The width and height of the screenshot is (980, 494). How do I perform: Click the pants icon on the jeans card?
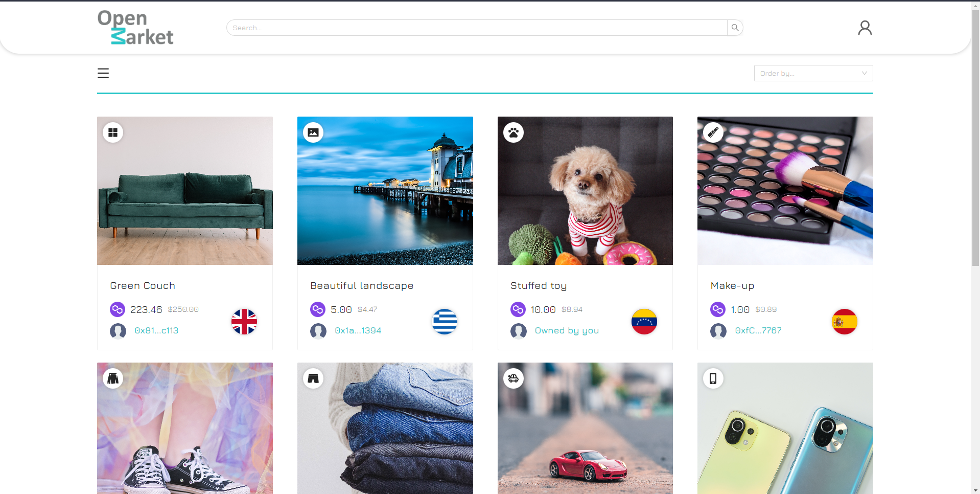(313, 378)
